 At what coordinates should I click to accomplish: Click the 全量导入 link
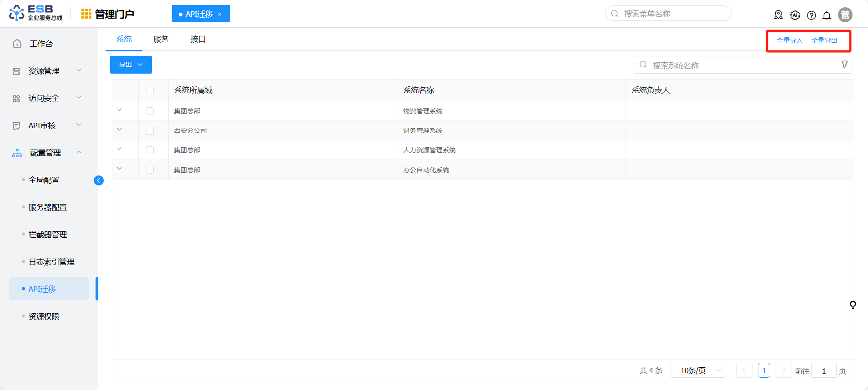789,40
